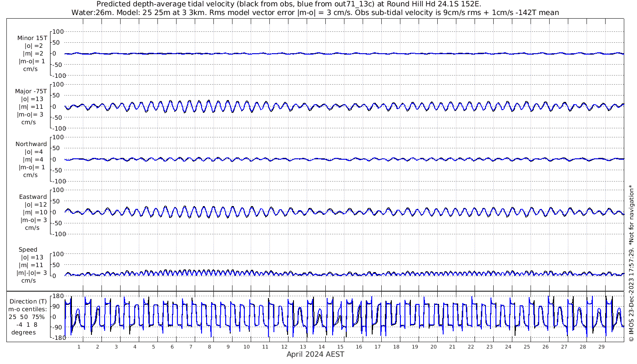Image resolution: width=637 pixels, height=364 pixels.
Task: Click day label "10" on the date axis
Action: pos(247,347)
